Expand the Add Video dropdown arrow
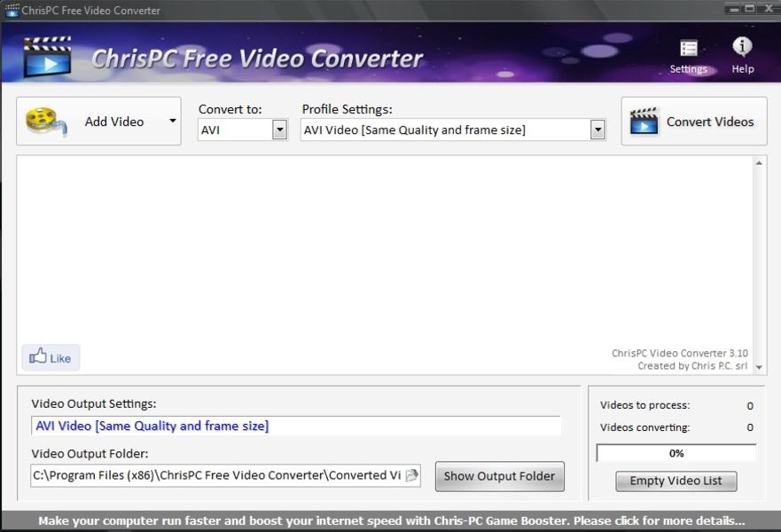 [172, 121]
